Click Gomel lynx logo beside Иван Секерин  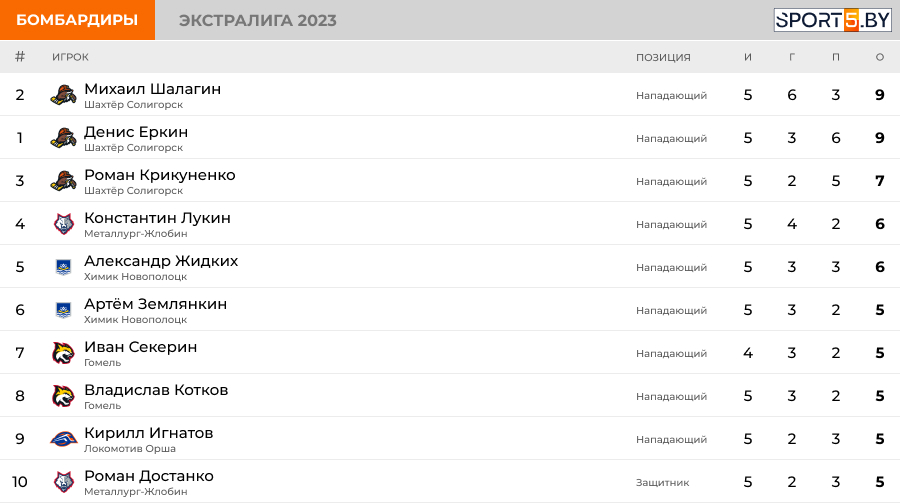63,353
